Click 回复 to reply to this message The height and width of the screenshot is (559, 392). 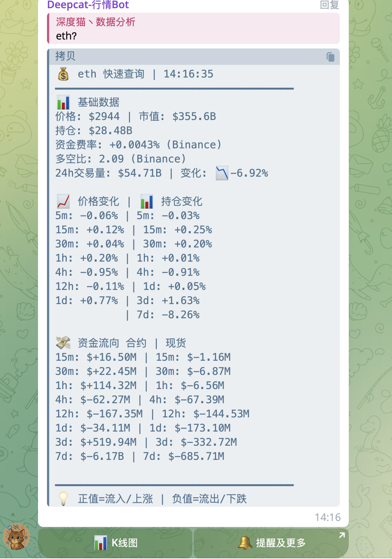tap(329, 5)
